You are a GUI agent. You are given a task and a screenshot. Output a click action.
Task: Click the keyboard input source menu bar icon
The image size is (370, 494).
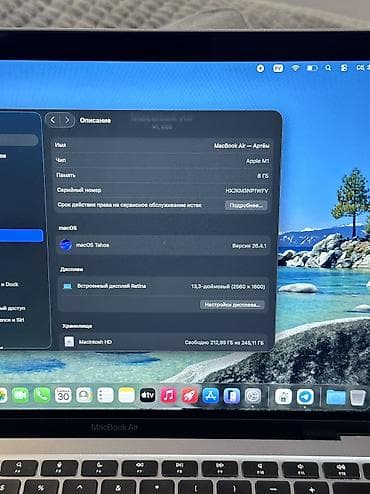278,68
